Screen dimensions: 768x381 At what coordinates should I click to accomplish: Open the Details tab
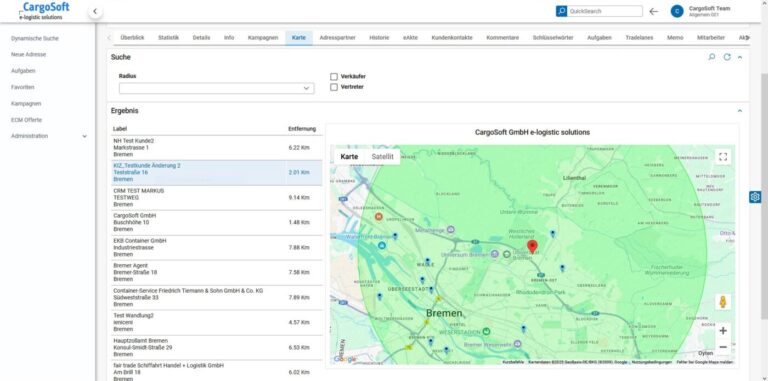pyautogui.click(x=201, y=38)
